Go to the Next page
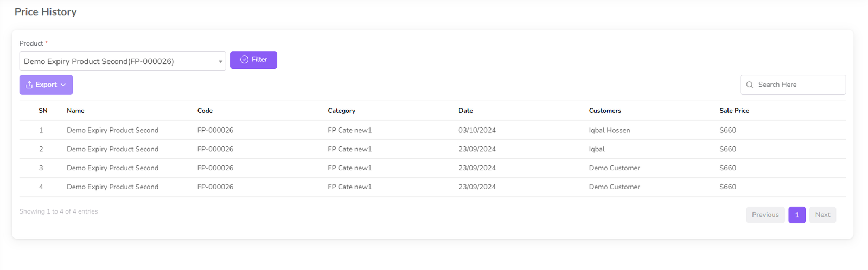The height and width of the screenshot is (270, 868). [x=822, y=215]
